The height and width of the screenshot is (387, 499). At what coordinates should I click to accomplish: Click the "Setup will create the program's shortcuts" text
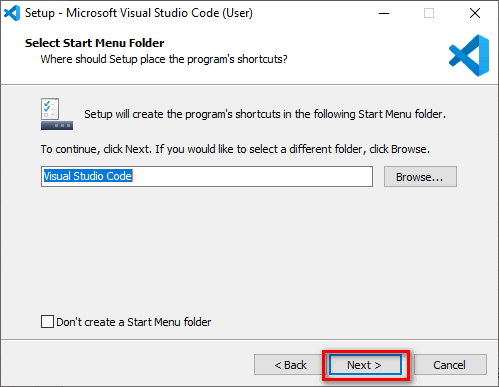[265, 114]
